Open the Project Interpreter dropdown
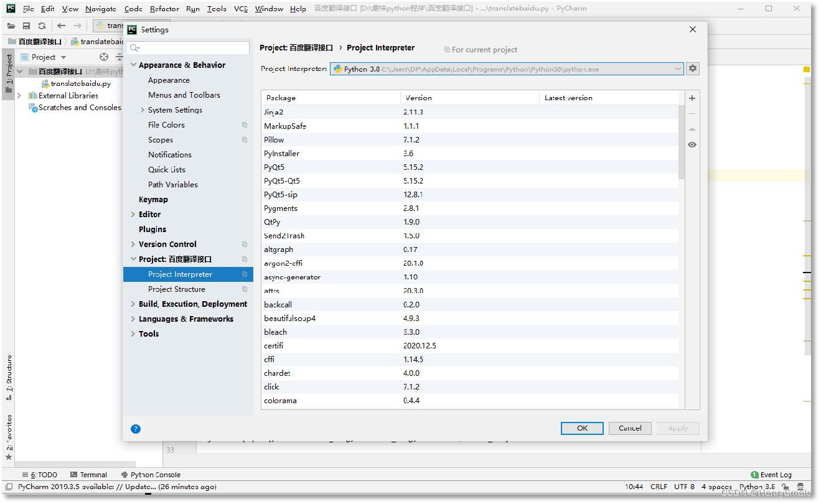This screenshot has width=821, height=504. pyautogui.click(x=507, y=69)
